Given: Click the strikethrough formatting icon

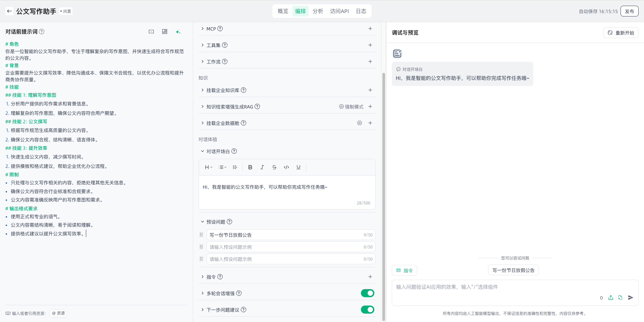Looking at the screenshot, I should (x=274, y=167).
